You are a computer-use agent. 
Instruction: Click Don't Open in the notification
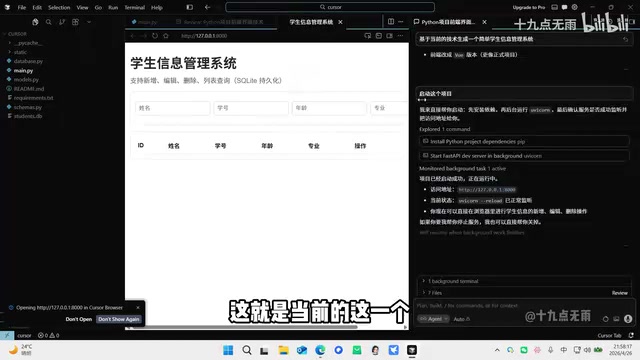(78, 319)
